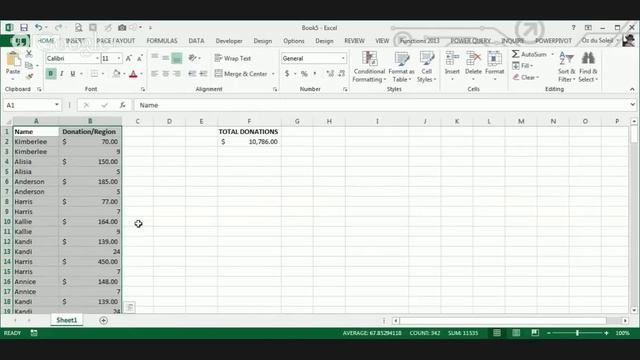Click the fill color bucket swatch
The width and height of the screenshot is (640, 360).
(x=116, y=74)
